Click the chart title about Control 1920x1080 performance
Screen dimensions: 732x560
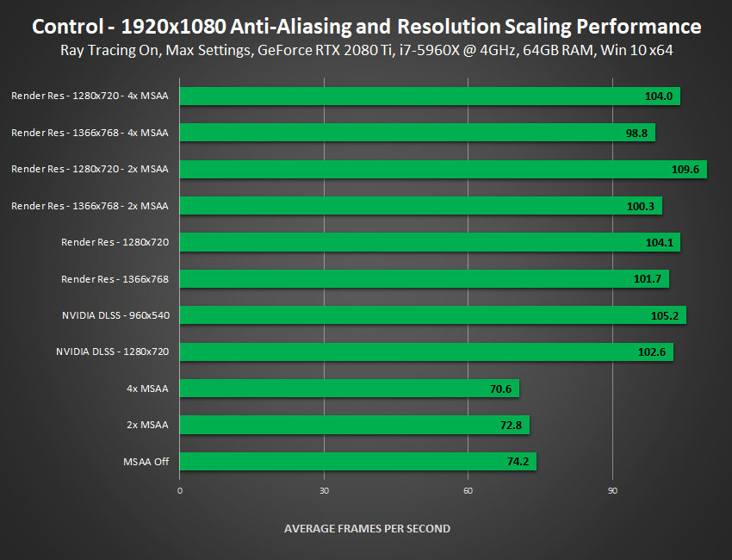click(367, 27)
